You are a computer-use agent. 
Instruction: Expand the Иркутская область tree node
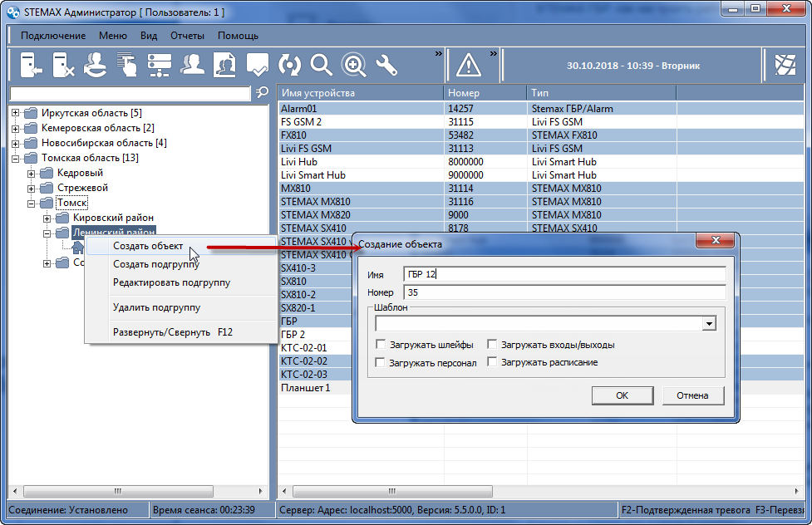16,113
